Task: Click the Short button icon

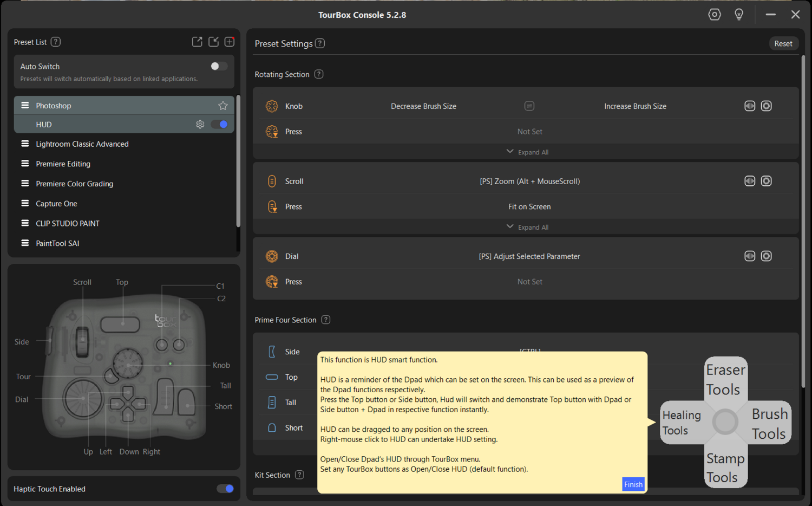Action: (x=272, y=428)
